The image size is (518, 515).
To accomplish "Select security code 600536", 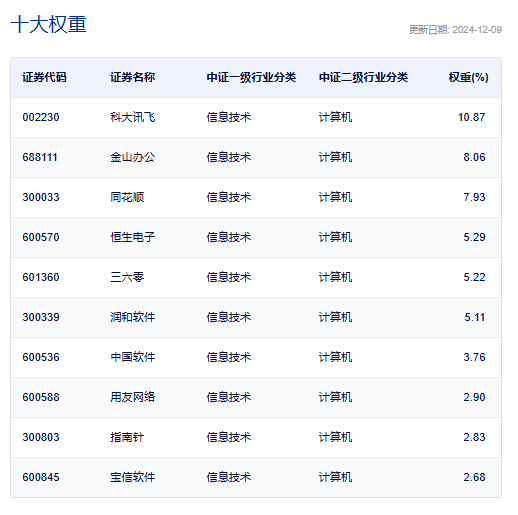I will click(x=41, y=357).
